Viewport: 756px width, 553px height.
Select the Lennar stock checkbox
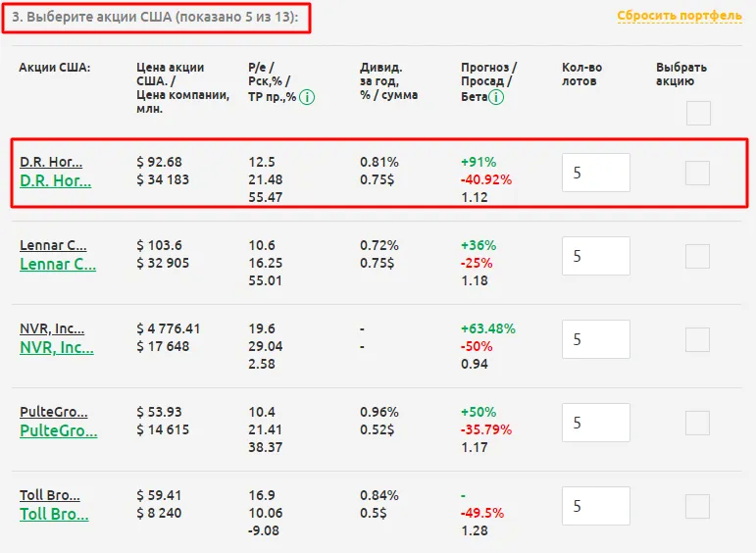(x=697, y=256)
